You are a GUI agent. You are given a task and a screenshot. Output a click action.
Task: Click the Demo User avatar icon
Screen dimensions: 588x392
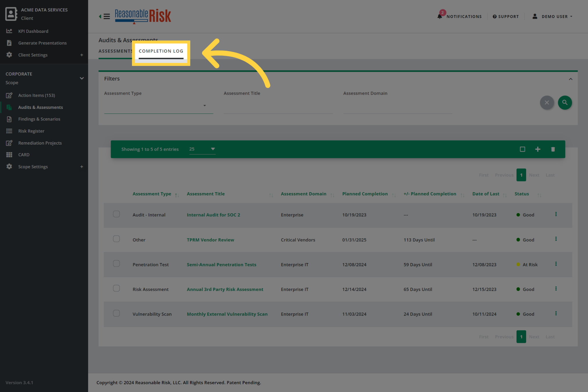tap(535, 16)
